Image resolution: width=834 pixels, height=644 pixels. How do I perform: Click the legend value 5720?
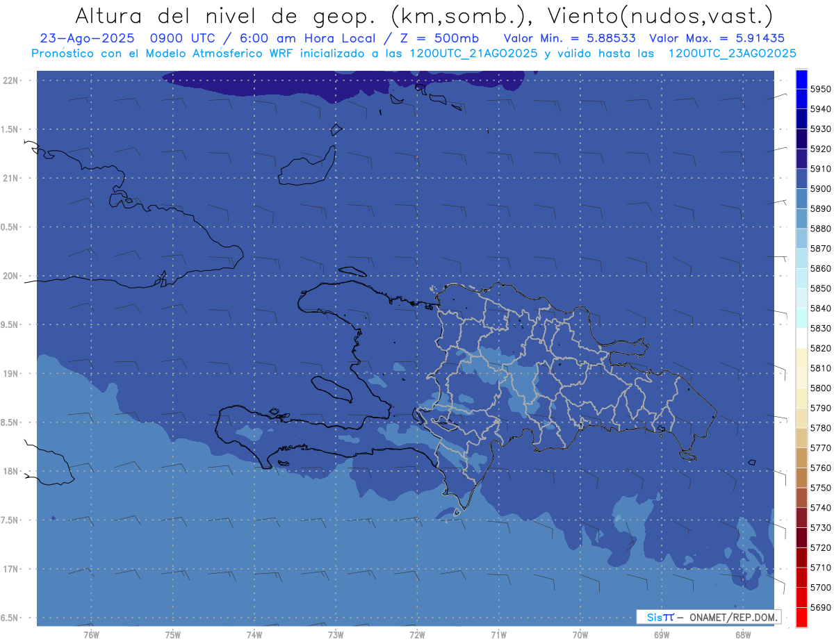tap(820, 547)
